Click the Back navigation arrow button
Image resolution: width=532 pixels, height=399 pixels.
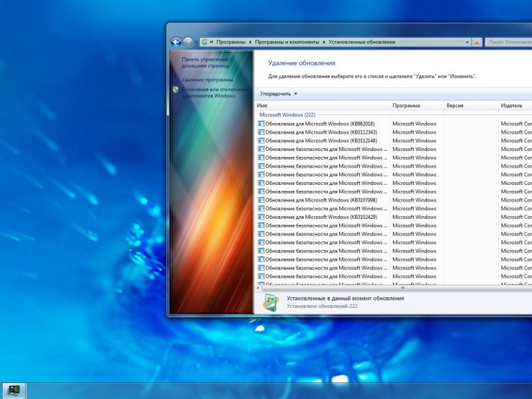tap(176, 42)
